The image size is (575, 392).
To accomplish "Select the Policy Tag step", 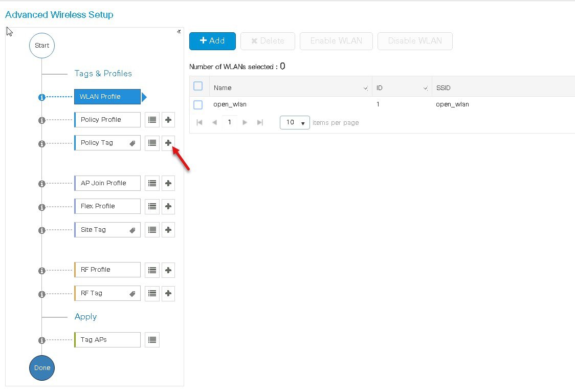I will pos(107,143).
